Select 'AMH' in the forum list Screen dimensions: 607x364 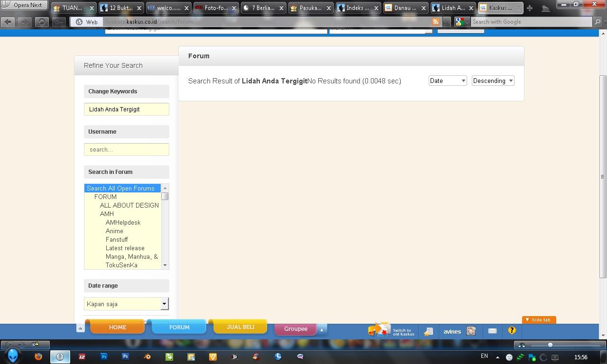coord(107,214)
